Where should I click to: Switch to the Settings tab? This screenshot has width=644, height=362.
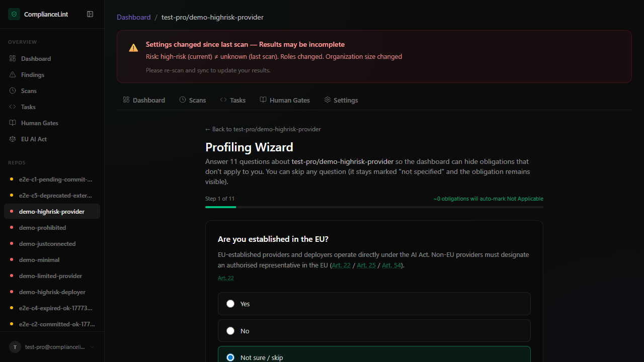point(341,100)
